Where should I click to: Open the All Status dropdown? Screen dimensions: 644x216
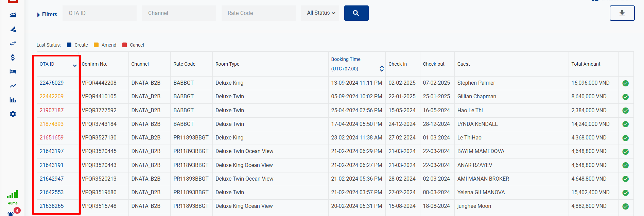[x=321, y=13]
